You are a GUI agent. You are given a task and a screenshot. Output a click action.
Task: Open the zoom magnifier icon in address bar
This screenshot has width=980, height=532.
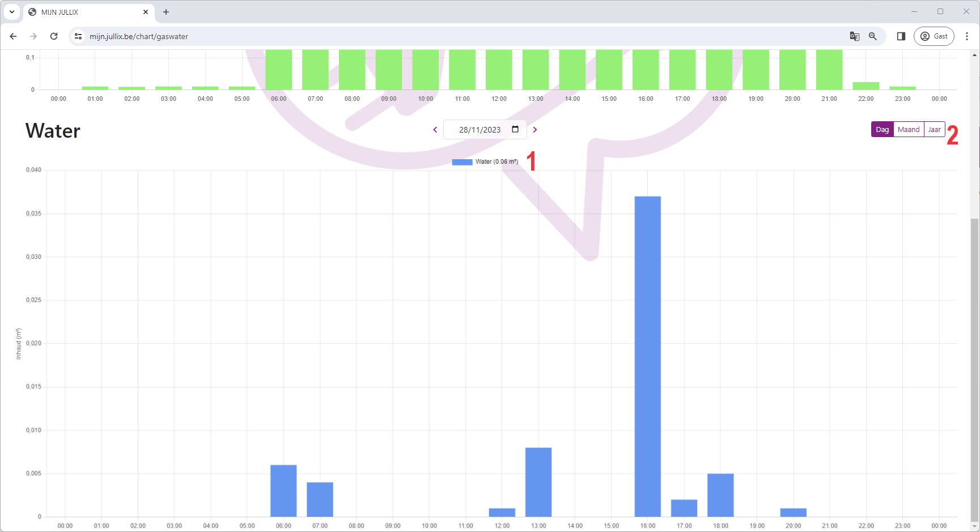pos(873,36)
